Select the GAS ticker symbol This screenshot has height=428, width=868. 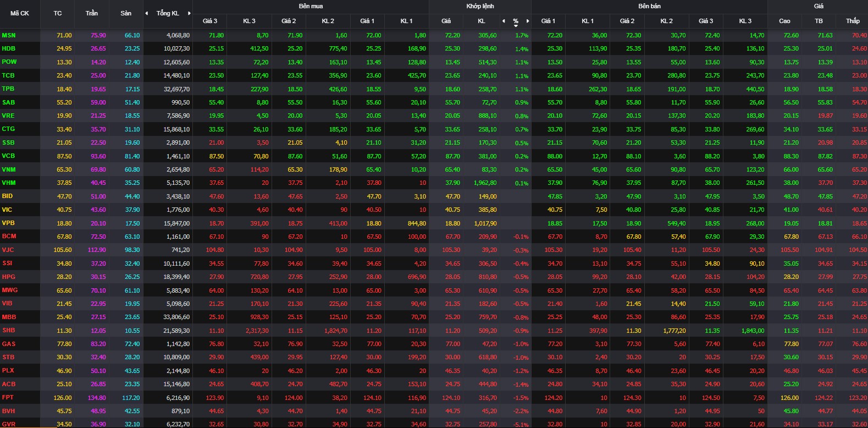point(9,344)
